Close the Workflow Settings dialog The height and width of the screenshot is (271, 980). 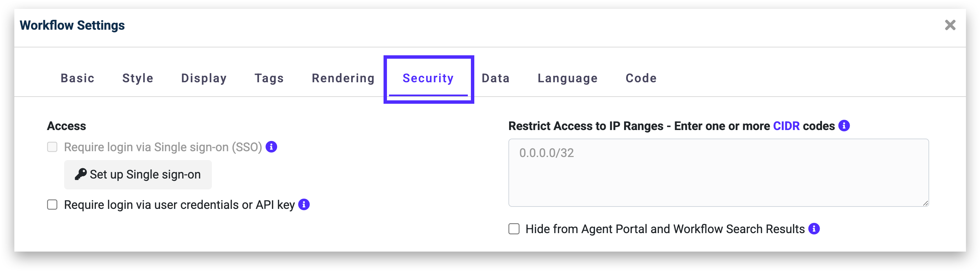pos(950,25)
